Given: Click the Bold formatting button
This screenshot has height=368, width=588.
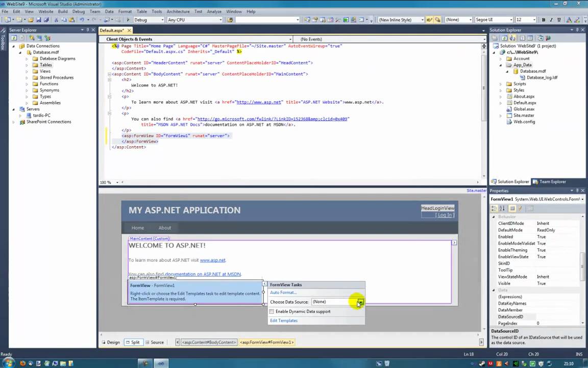Looking at the screenshot, I should tap(544, 20).
